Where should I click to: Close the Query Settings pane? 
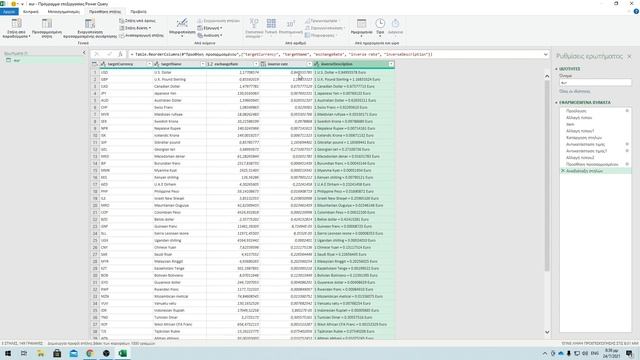point(629,56)
